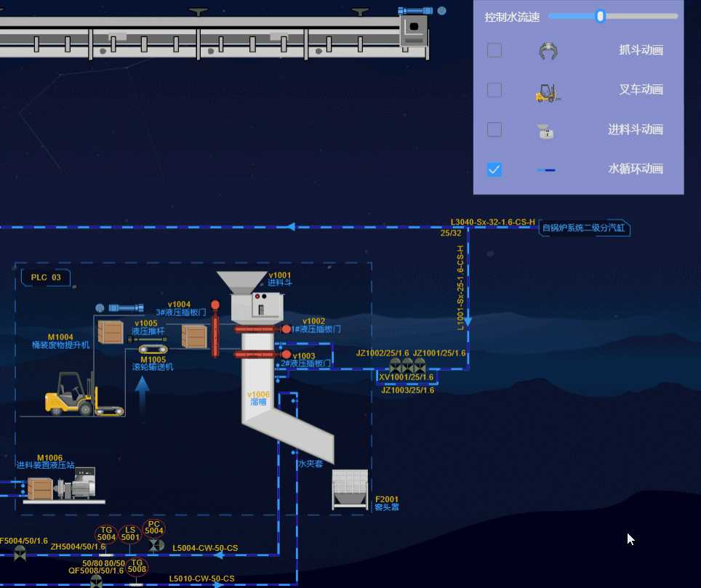Click the M1004 桶装废物提升机 label

pos(60,341)
